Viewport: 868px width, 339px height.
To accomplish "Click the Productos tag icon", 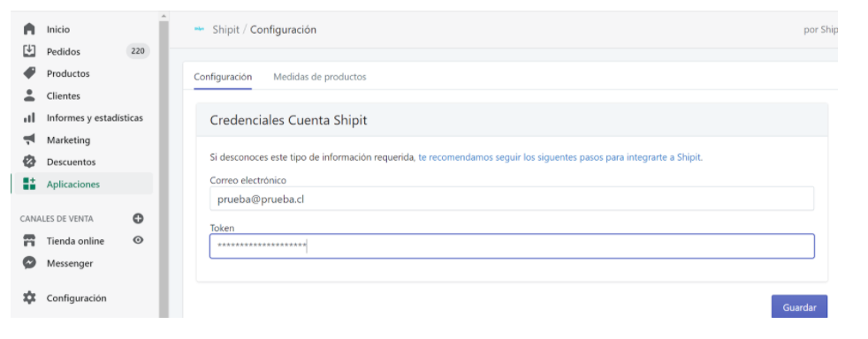I will click(x=29, y=73).
